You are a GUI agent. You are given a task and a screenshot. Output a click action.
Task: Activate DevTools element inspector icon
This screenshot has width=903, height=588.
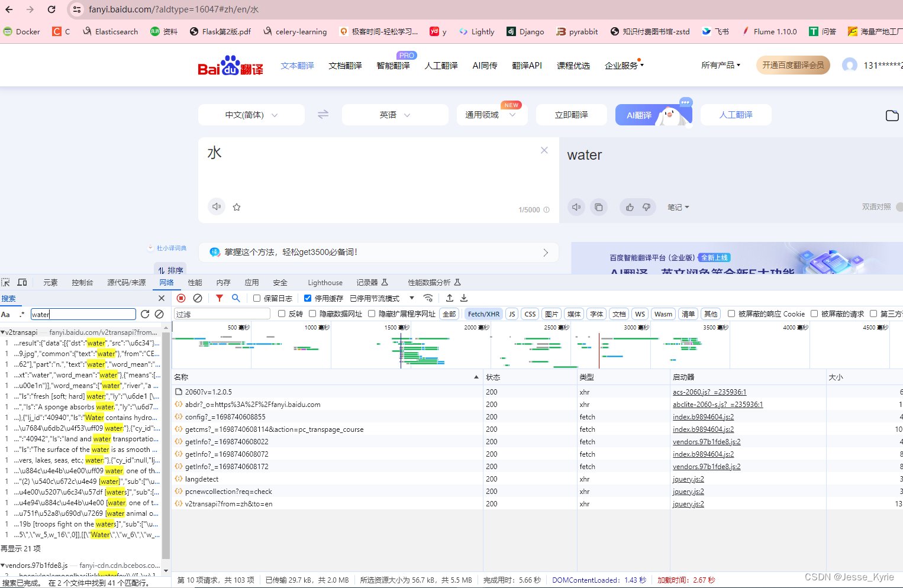(x=6, y=282)
